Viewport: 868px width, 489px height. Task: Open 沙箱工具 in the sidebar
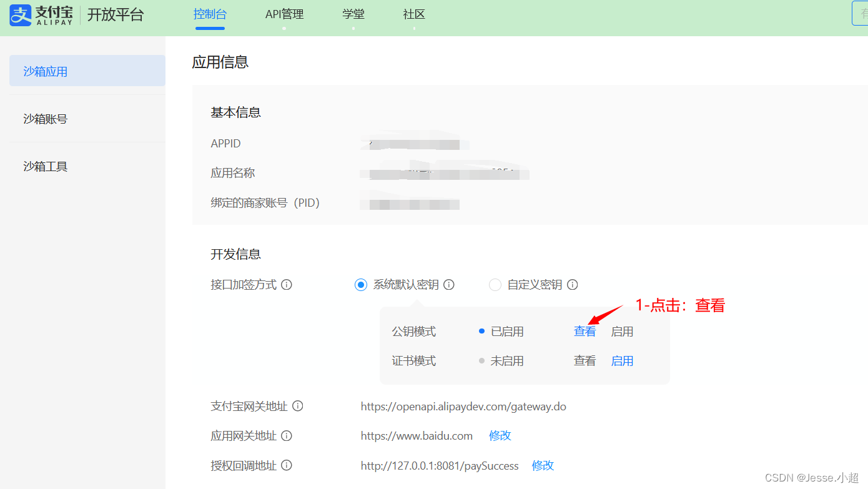(44, 166)
